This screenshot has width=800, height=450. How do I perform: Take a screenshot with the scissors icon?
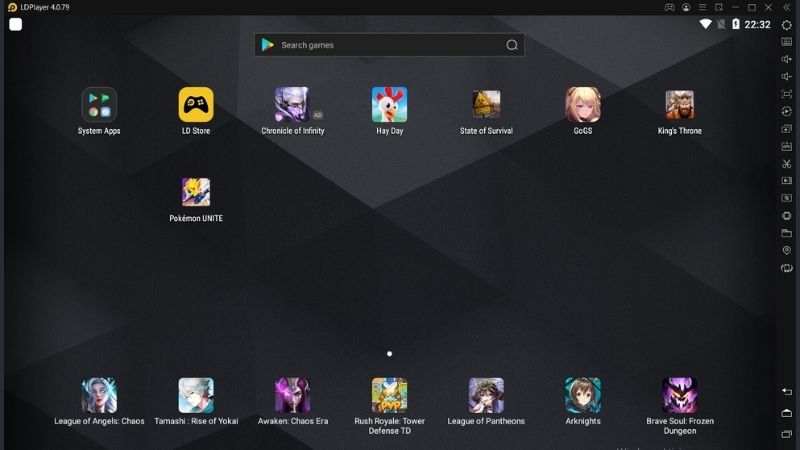coord(787,164)
